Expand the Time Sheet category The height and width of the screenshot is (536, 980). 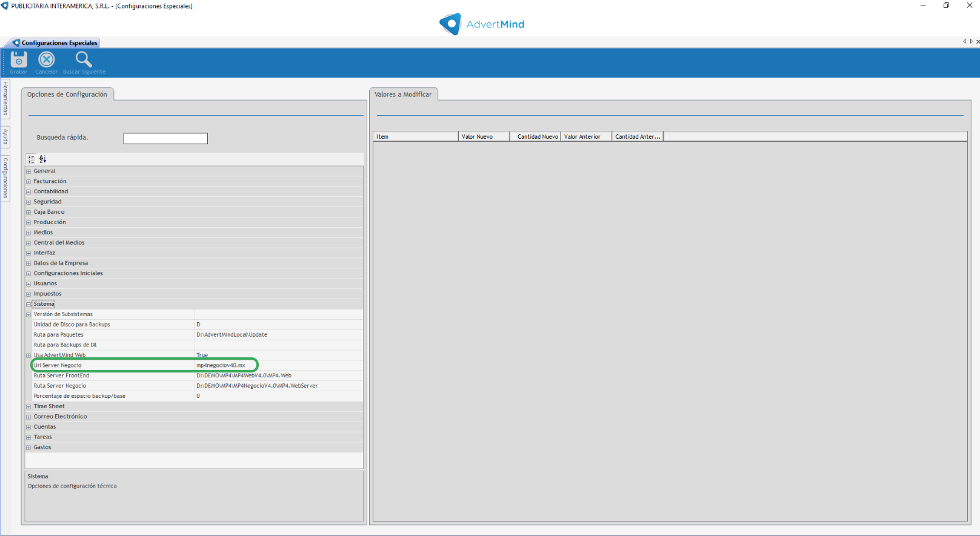(x=28, y=407)
